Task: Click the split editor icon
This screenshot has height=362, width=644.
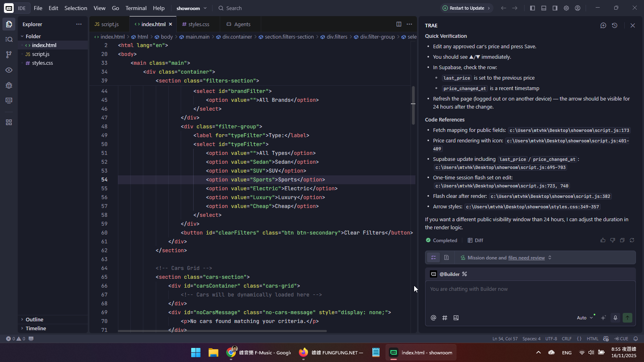Action: [398, 24]
